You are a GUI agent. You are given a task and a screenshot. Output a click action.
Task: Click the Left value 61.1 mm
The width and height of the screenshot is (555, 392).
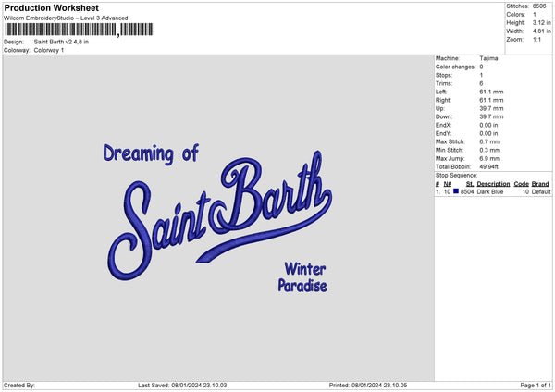[x=491, y=92]
